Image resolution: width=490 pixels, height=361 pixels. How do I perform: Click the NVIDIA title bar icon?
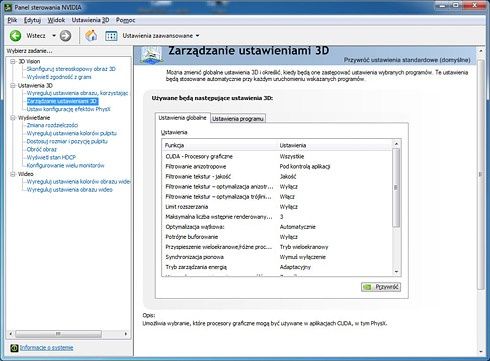(8, 7)
